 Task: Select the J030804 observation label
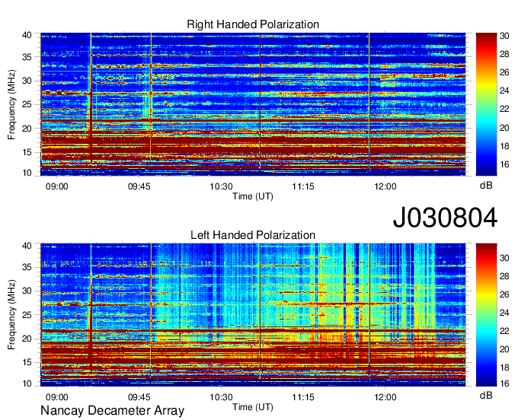tap(445, 218)
